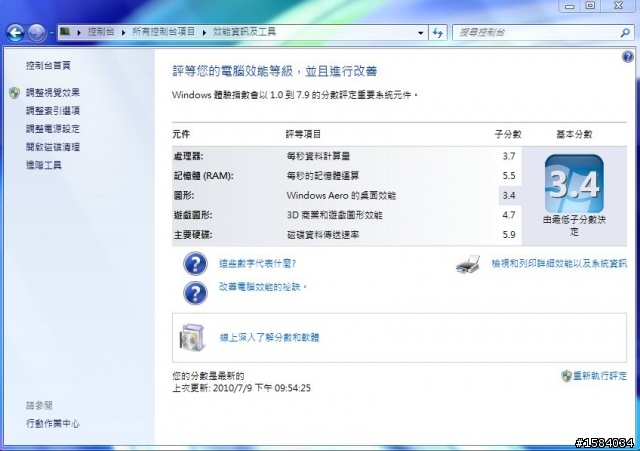Open 調整視覺效果 link
This screenshot has height=451, width=640.
click(53, 93)
